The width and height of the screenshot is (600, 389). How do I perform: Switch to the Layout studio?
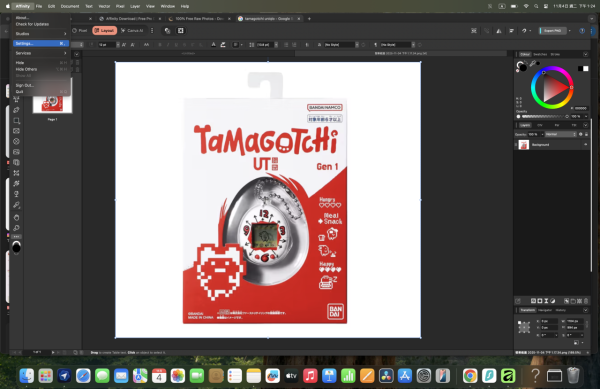104,31
